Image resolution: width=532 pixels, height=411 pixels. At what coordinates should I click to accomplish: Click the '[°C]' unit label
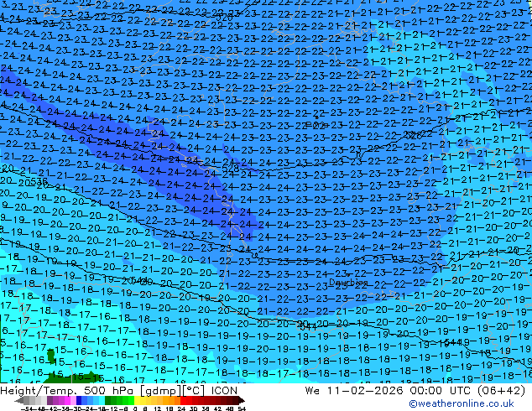point(194,391)
